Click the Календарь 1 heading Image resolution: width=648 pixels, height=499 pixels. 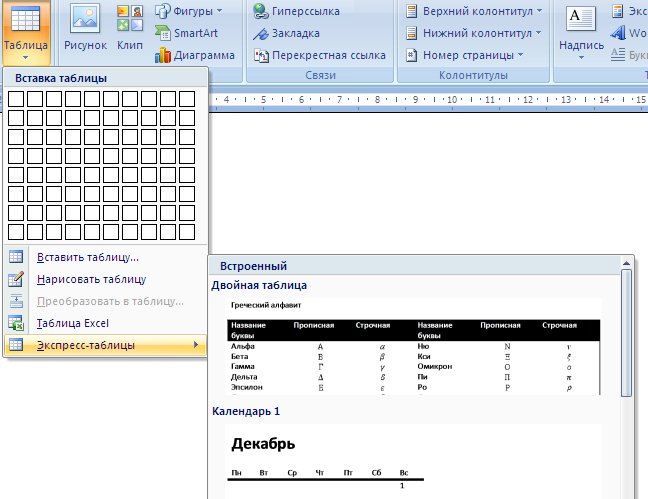point(246,411)
